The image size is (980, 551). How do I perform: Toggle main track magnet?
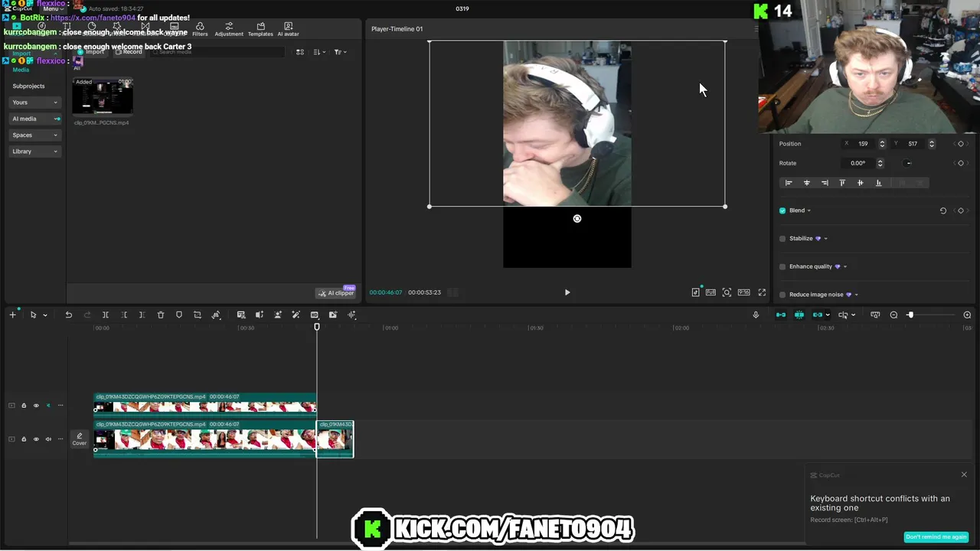pyautogui.click(x=781, y=315)
